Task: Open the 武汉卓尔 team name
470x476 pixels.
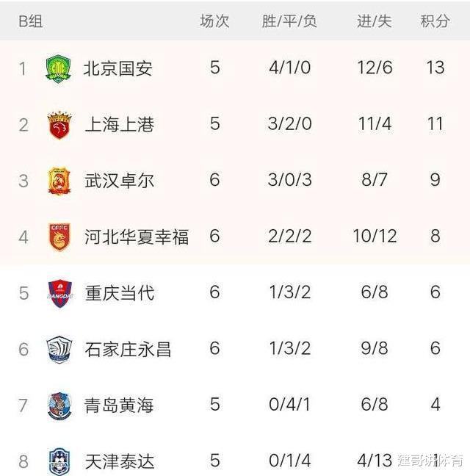Action: 119,181
